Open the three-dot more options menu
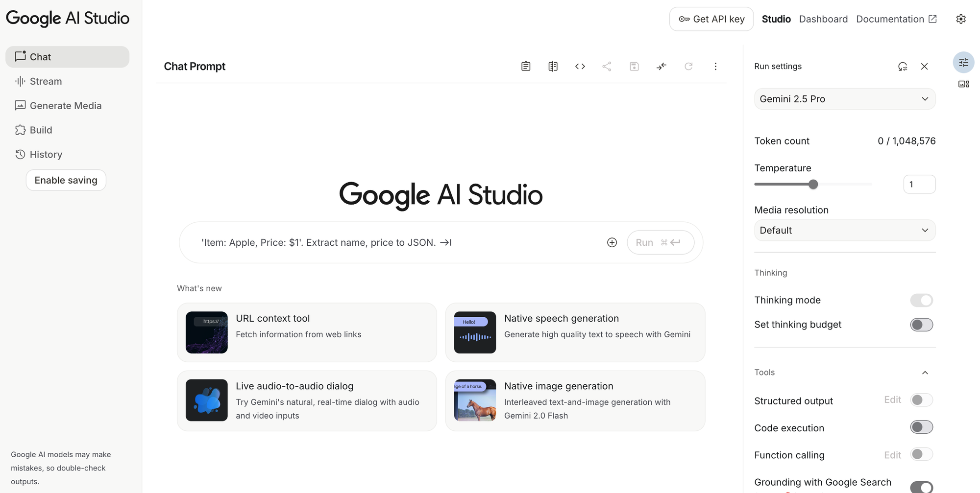The image size is (980, 493). point(715,66)
